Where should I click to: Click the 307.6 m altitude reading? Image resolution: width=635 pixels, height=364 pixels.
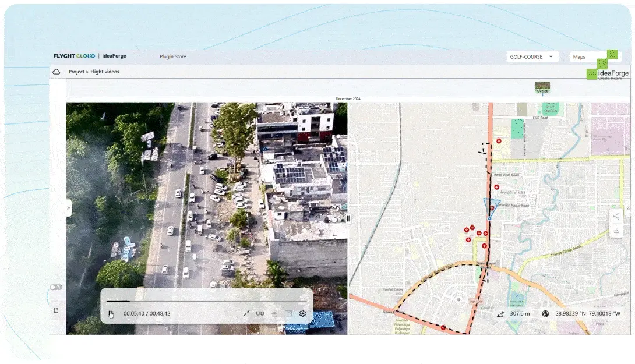coord(520,314)
